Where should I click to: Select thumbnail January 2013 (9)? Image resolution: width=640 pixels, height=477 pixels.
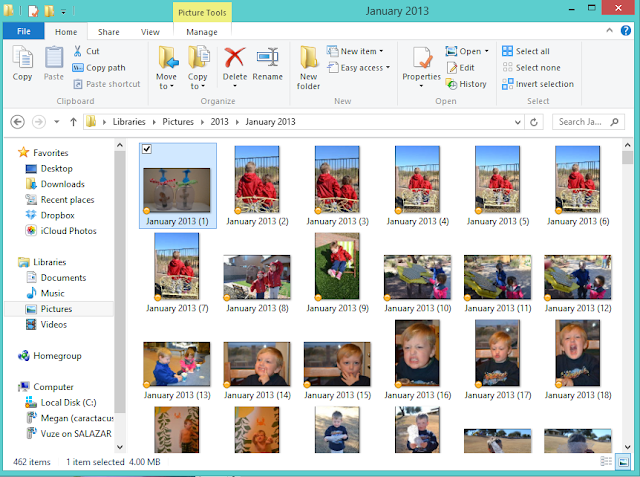point(337,273)
